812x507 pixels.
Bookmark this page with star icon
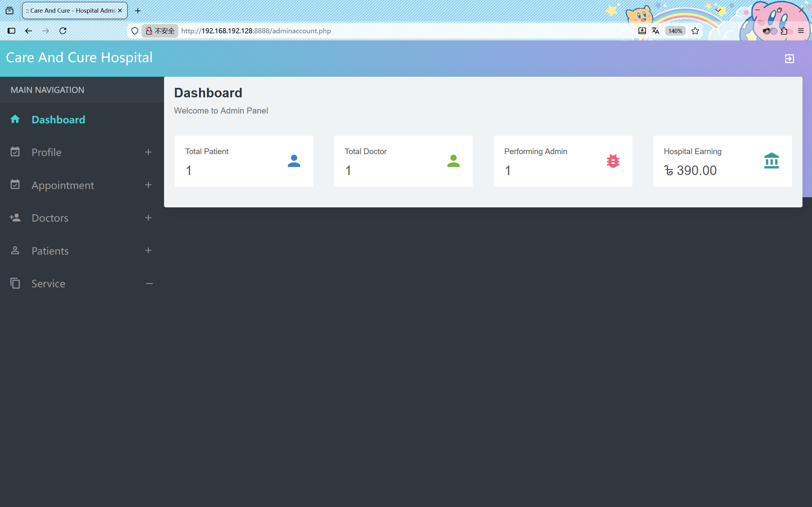[x=695, y=31]
